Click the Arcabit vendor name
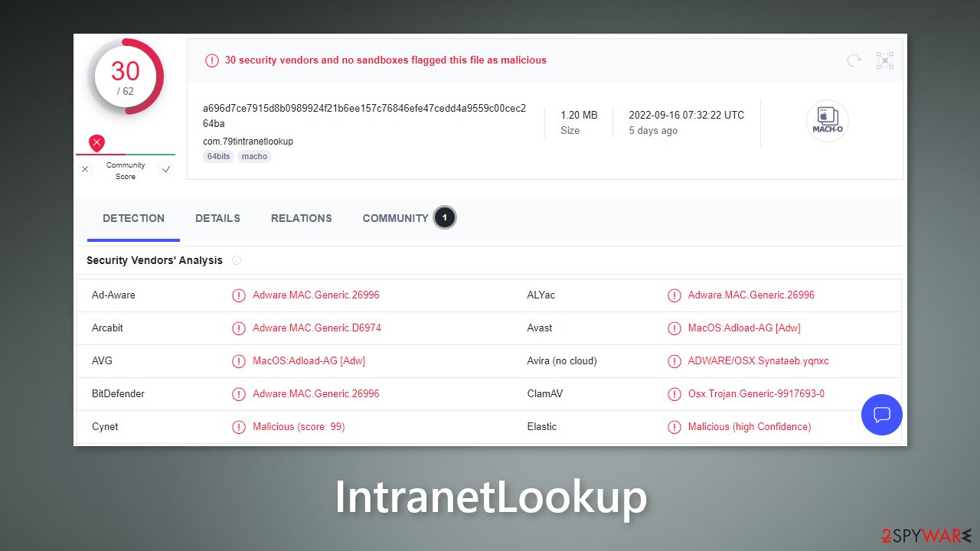This screenshot has width=980, height=551. (x=107, y=328)
